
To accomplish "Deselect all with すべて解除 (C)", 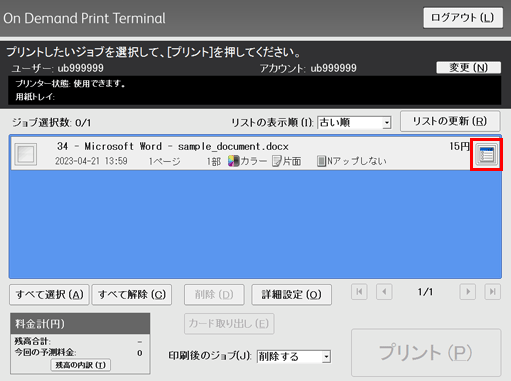I will 132,295.
